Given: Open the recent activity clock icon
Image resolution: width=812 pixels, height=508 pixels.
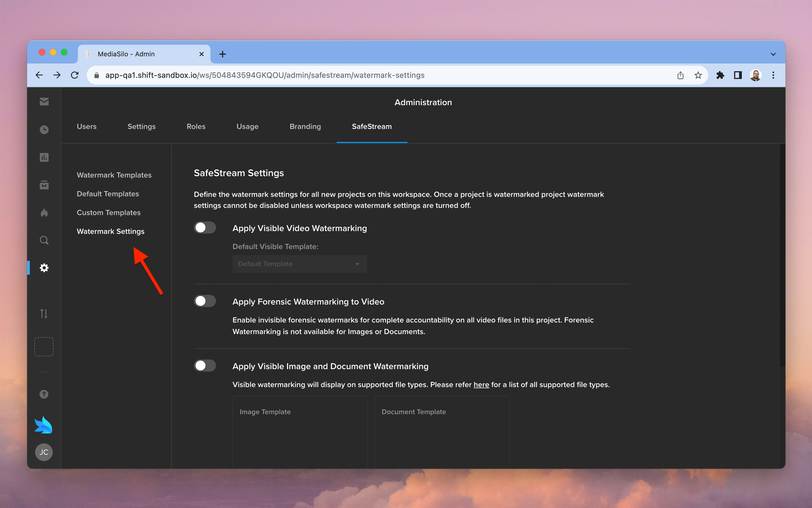Looking at the screenshot, I should pos(44,129).
